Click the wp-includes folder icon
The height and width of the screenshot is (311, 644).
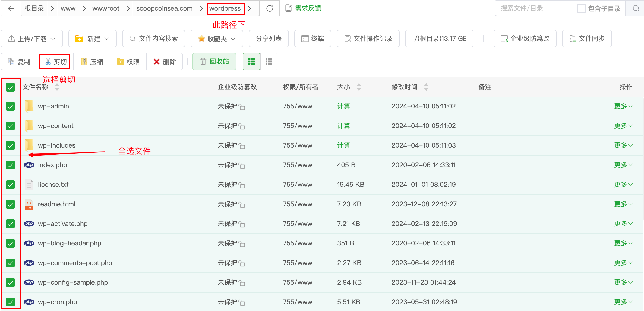(29, 145)
